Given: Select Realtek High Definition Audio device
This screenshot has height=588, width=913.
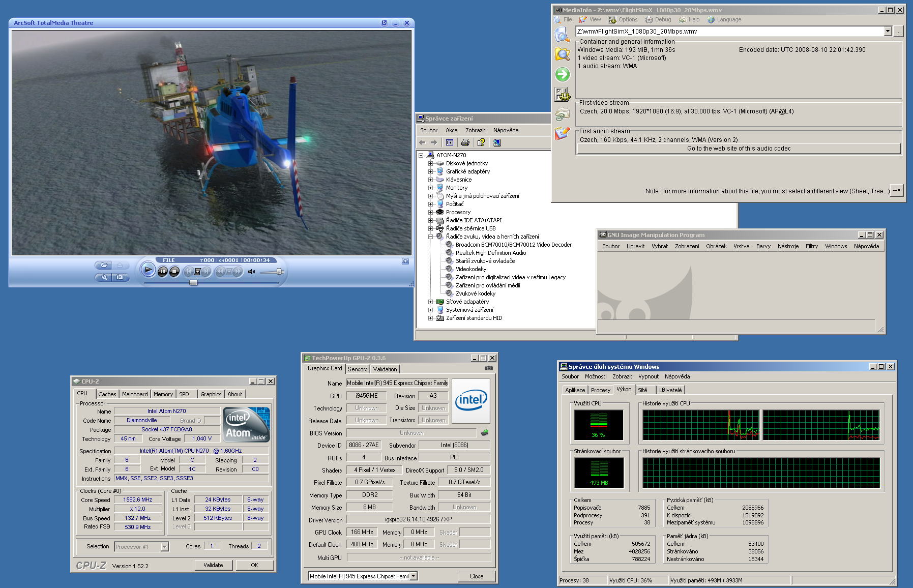Looking at the screenshot, I should 491,253.
